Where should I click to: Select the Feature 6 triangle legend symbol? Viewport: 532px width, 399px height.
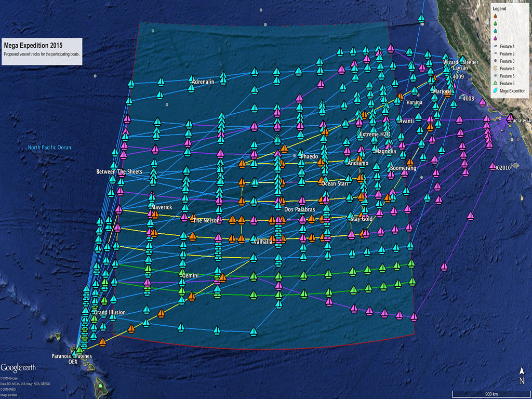[x=495, y=83]
